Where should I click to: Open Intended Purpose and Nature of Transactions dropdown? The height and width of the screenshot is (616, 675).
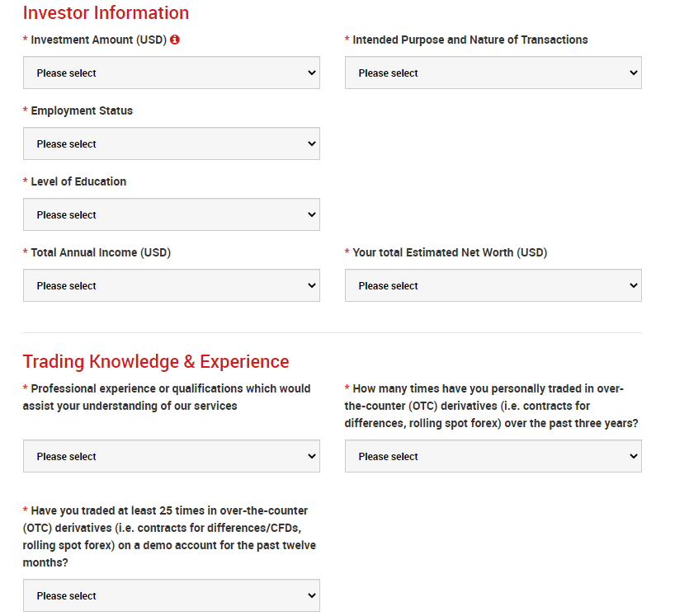pyautogui.click(x=493, y=73)
